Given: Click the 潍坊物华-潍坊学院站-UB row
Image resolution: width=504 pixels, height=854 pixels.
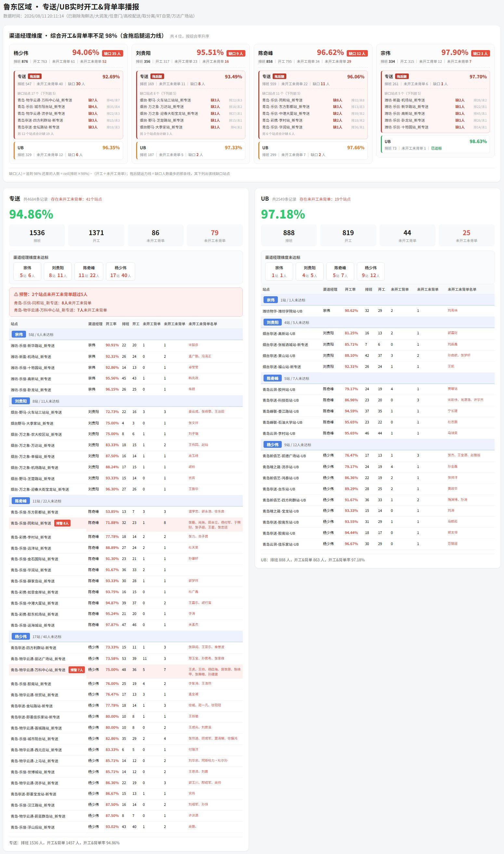Looking at the screenshot, I should click(x=378, y=311).
